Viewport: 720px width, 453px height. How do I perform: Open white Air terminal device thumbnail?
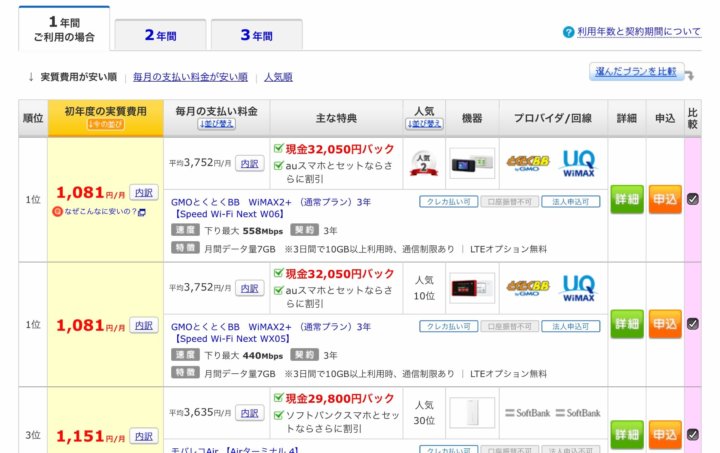(x=472, y=413)
